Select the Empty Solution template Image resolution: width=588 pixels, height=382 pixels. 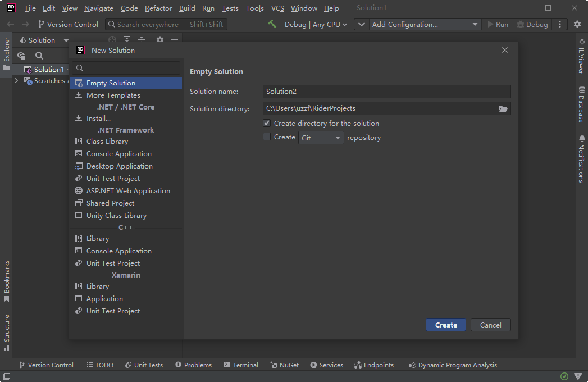click(126, 83)
